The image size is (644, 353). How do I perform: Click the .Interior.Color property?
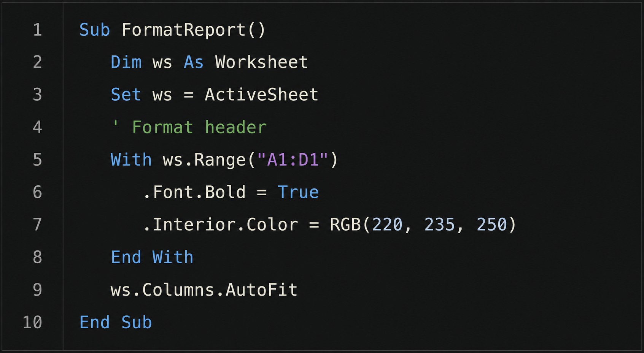tap(220, 225)
